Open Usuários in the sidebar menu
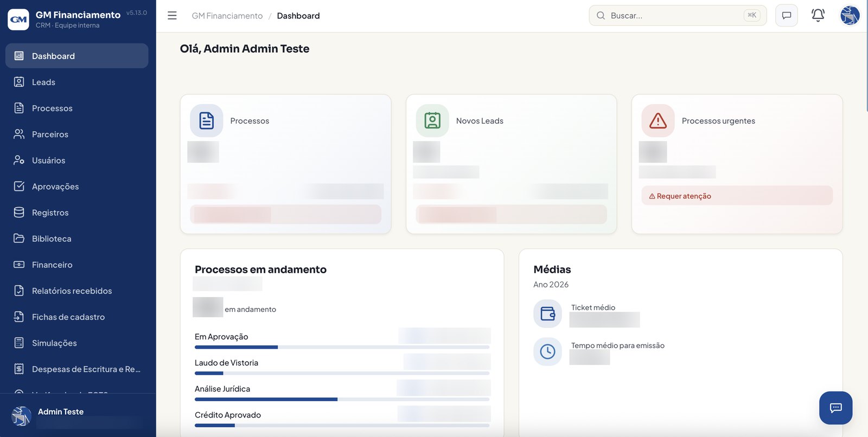 [77, 160]
